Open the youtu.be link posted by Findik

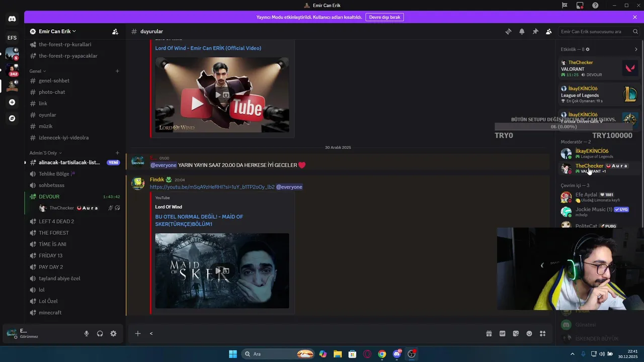coord(212,187)
